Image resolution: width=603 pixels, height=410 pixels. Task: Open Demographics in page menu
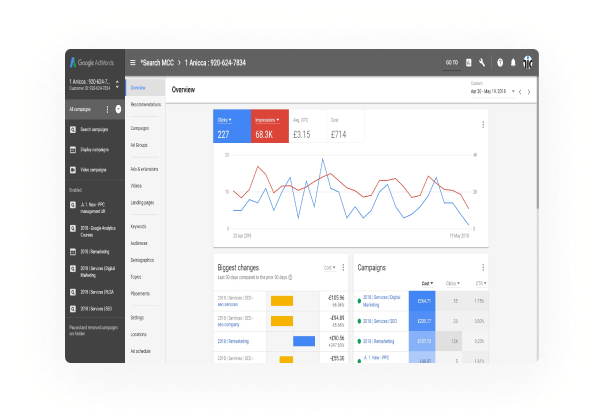pyautogui.click(x=142, y=260)
